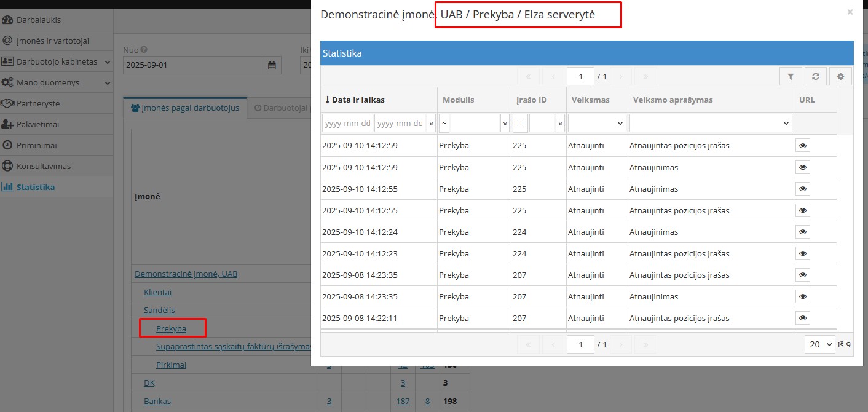Viewport: 868px width, 412px height.
Task: Click the filter funnel icon in Statistika toolbar
Action: click(791, 77)
